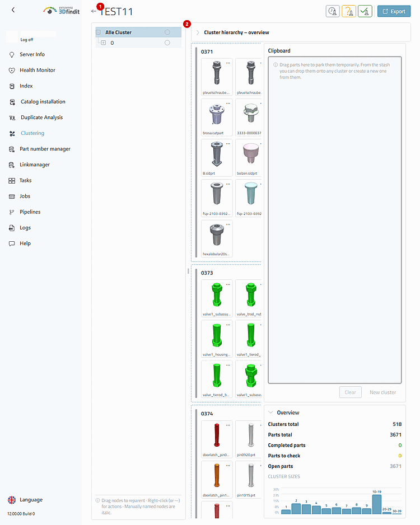Click the 10-19 bar in cluster sizes chart
420x525 pixels.
(x=377, y=504)
